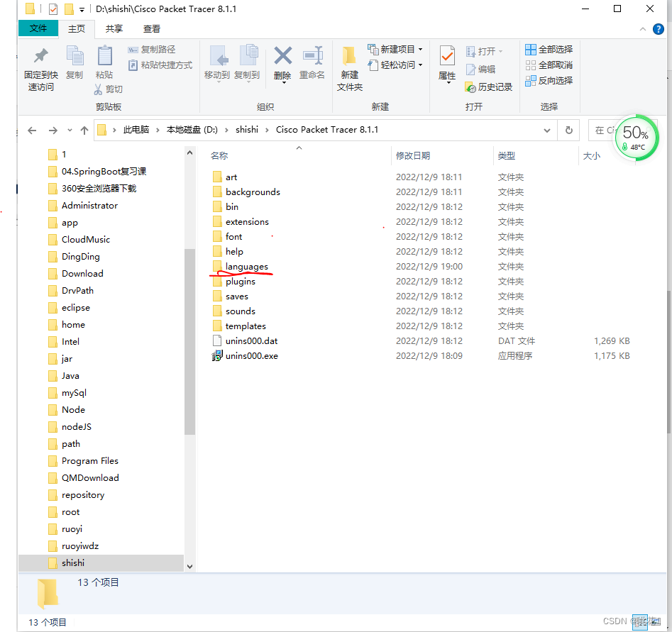672x632 pixels.
Task: Collapse the ribbon with chevron
Action: click(x=642, y=29)
